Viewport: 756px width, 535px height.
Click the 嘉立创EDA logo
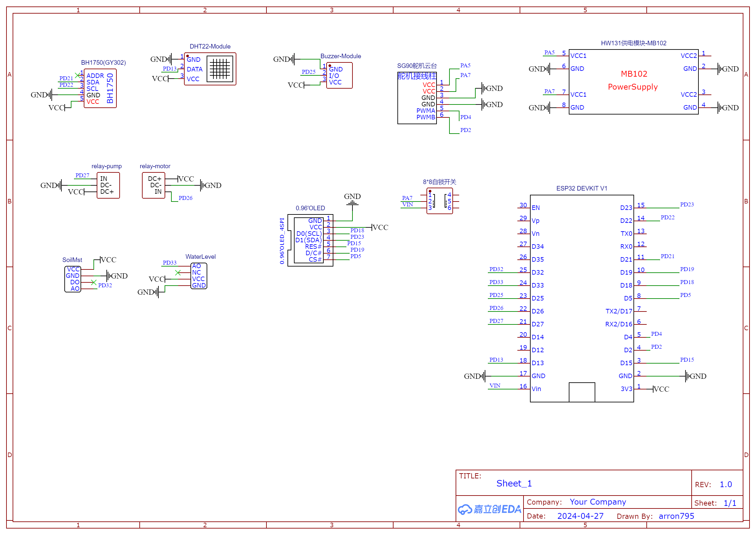[489, 510]
